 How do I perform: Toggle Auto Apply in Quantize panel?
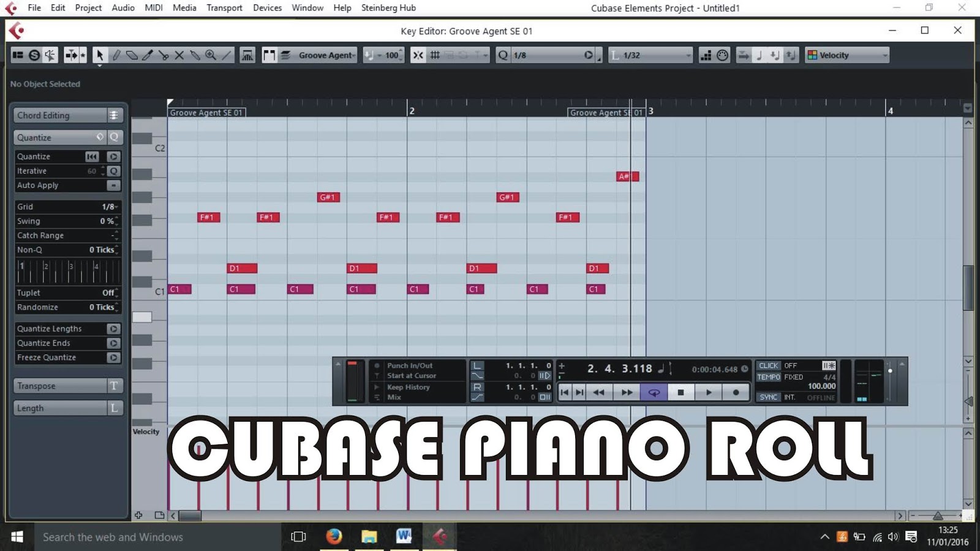pyautogui.click(x=113, y=185)
